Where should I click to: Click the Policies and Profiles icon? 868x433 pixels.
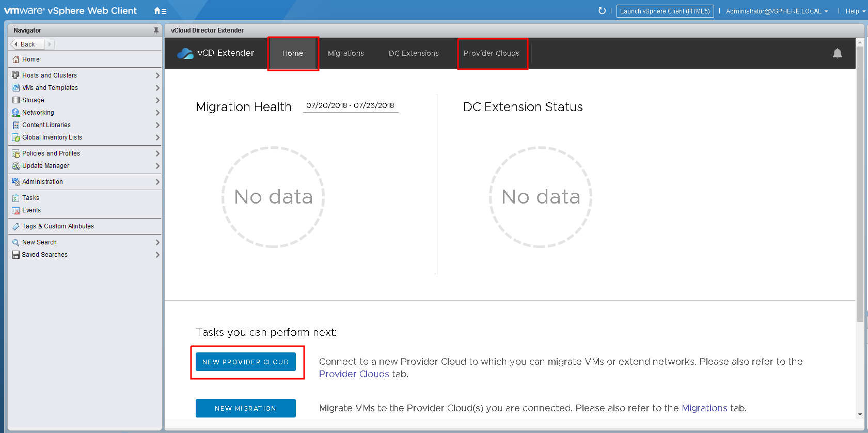(15, 153)
